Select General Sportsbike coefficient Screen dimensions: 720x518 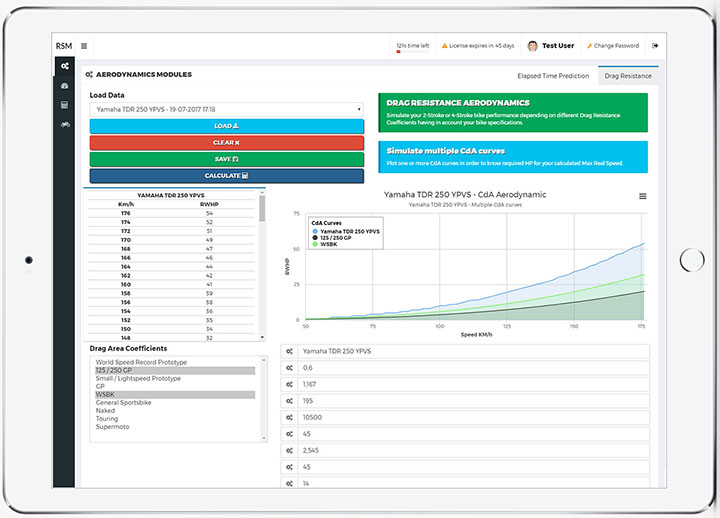[123, 402]
